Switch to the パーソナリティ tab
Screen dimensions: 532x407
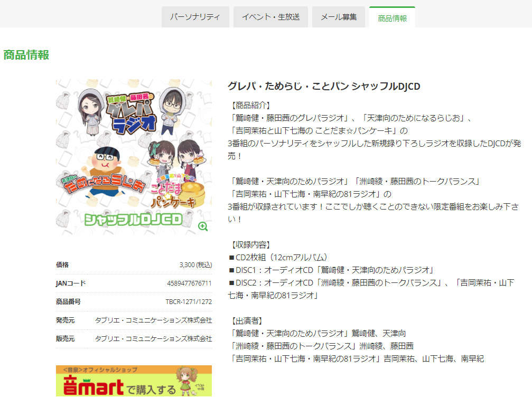(x=195, y=16)
